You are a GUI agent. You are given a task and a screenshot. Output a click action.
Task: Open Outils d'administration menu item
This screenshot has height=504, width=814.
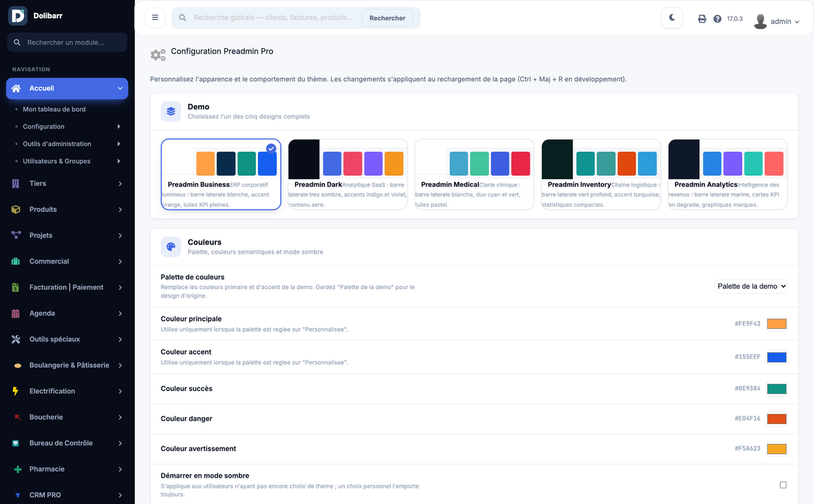pos(57,144)
